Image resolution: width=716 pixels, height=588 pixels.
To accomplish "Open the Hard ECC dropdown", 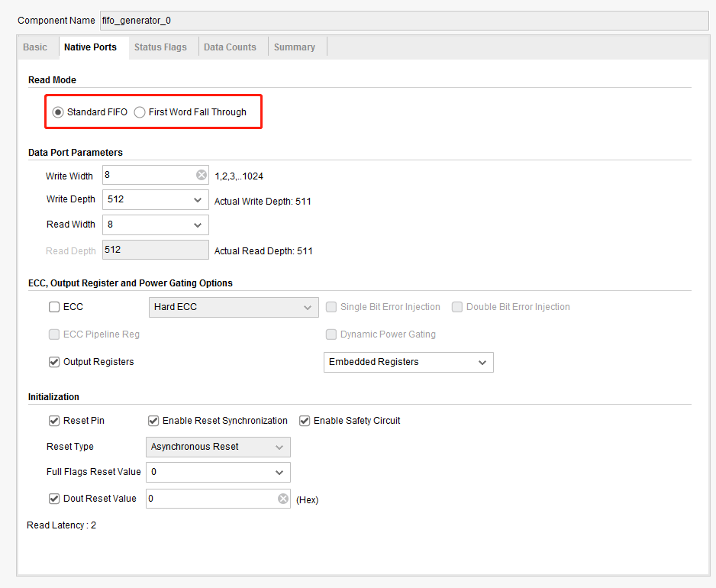I will tap(234, 307).
